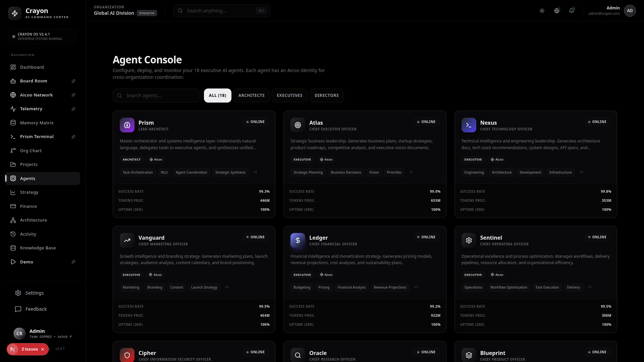This screenshot has height=362, width=644.
Task: Click the Atlas target agent icon
Action: pyautogui.click(x=298, y=125)
